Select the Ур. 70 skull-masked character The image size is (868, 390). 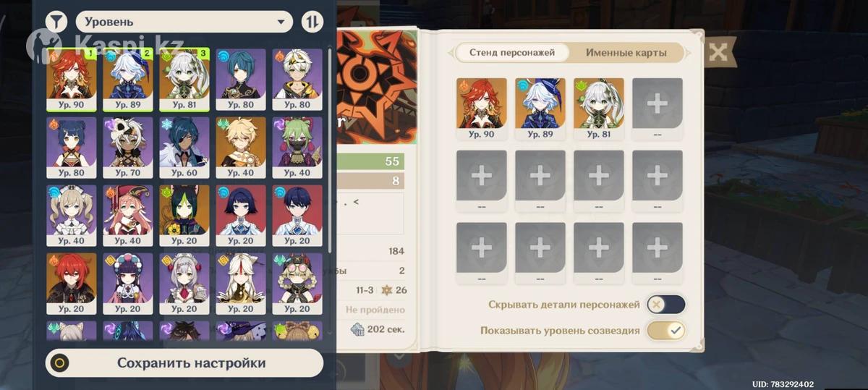click(128, 148)
